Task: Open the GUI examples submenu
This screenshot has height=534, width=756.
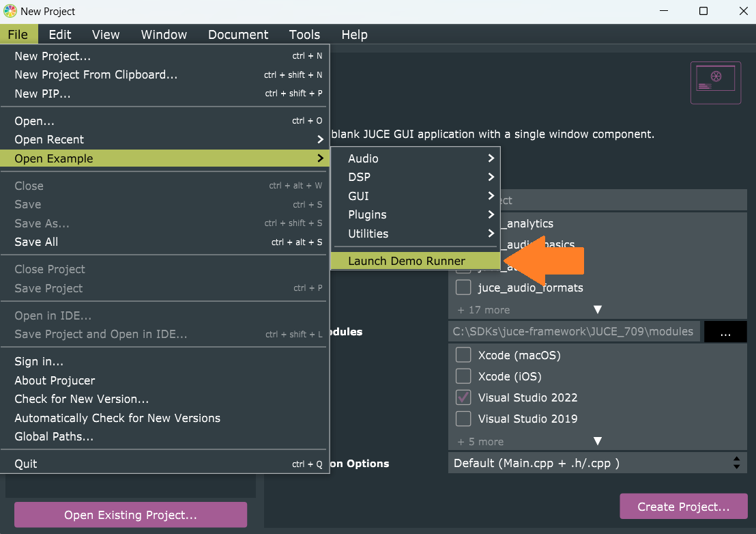Action: pyautogui.click(x=416, y=196)
